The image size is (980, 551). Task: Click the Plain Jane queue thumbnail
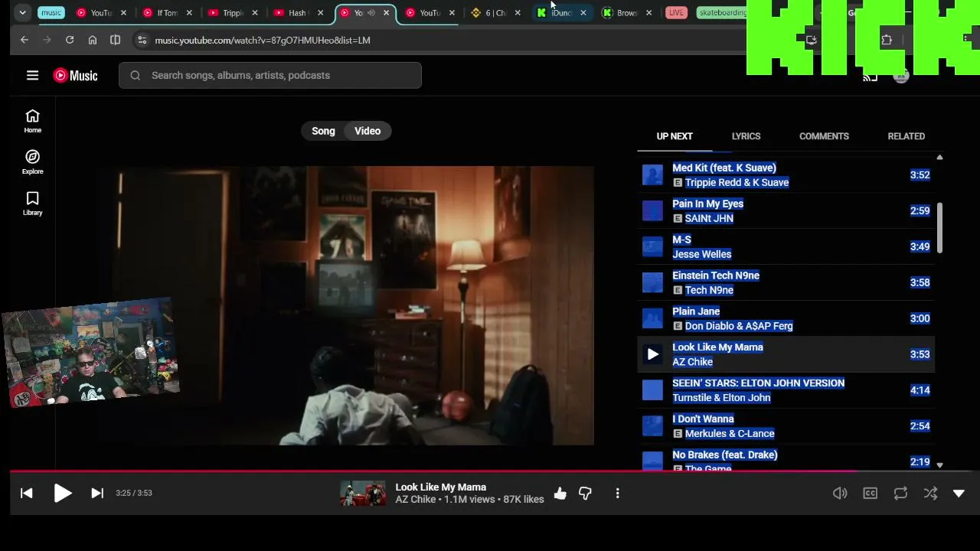click(652, 319)
